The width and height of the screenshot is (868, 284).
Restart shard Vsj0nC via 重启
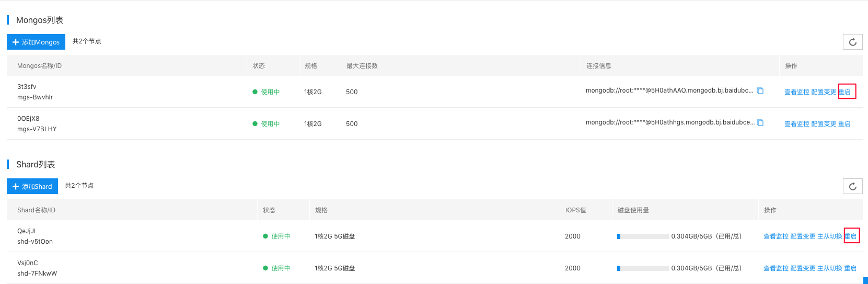tap(851, 268)
